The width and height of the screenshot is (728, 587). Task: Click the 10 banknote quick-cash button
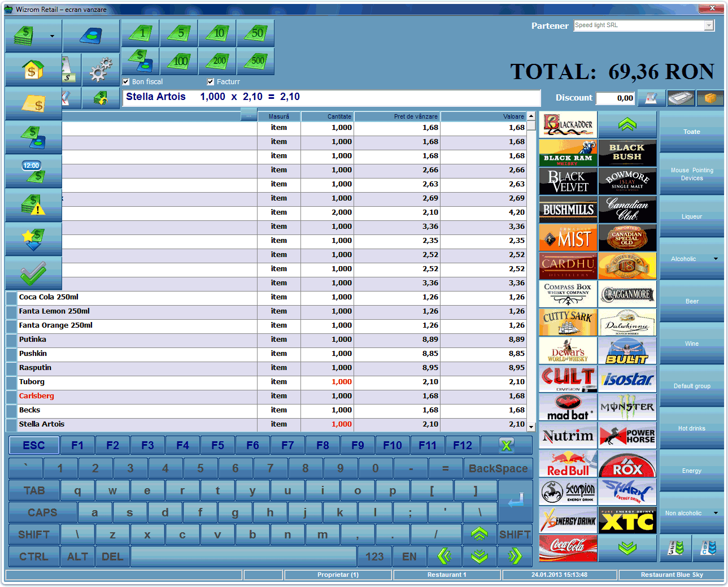(x=217, y=33)
